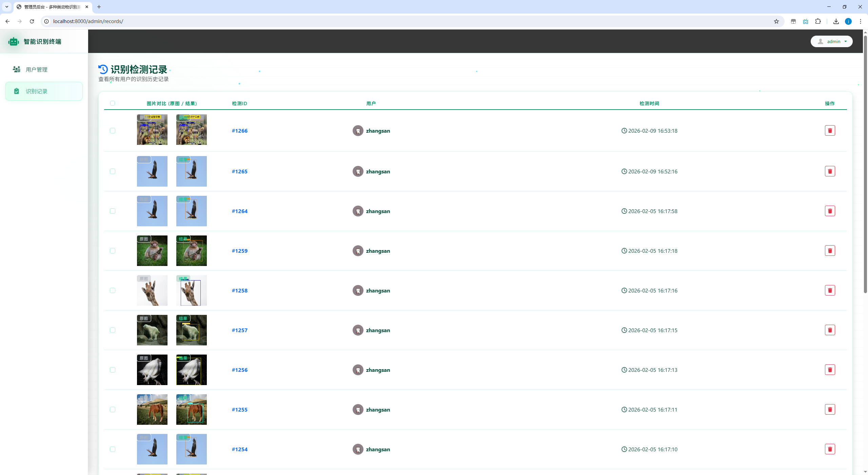Click zhangsan avatar in row #1265

point(358,171)
